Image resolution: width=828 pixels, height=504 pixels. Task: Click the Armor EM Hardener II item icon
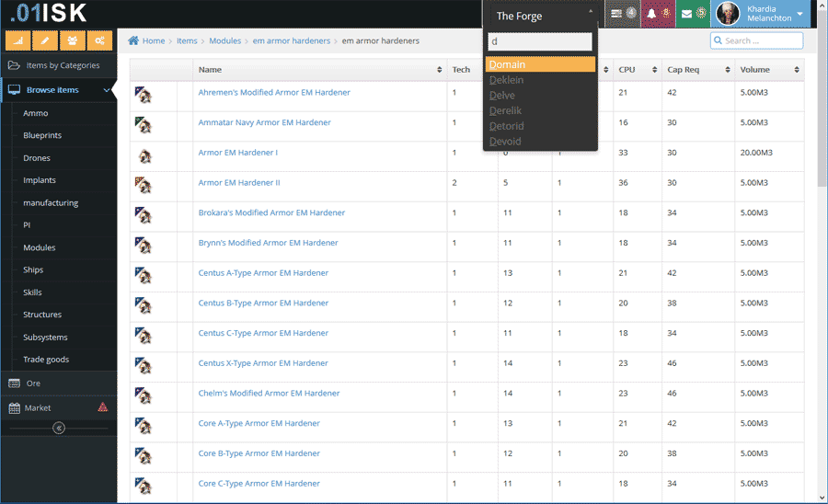coord(144,185)
